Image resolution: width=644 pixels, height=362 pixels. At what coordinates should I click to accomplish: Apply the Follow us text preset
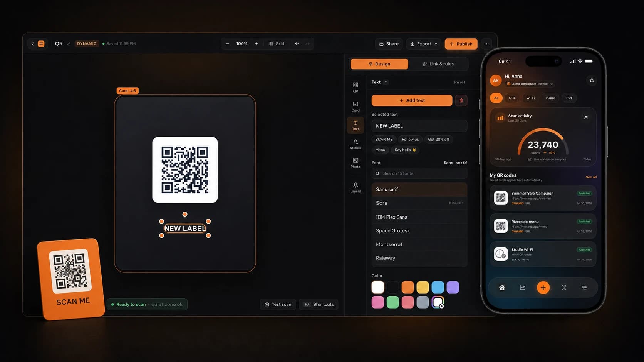pyautogui.click(x=410, y=140)
